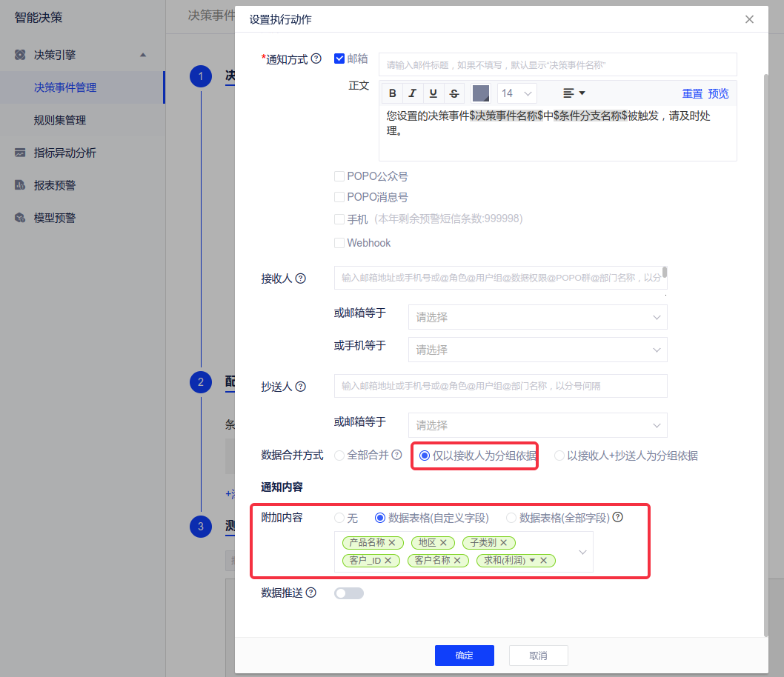Viewport: 784px width, 677px height.
Task: Apply strikethrough formatting in editor toolbar
Action: click(454, 93)
